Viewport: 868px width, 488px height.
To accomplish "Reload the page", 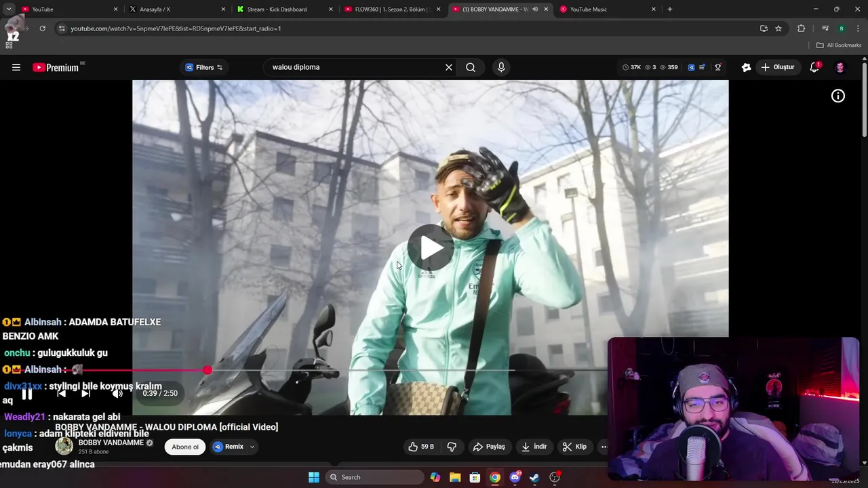I will click(x=42, y=28).
